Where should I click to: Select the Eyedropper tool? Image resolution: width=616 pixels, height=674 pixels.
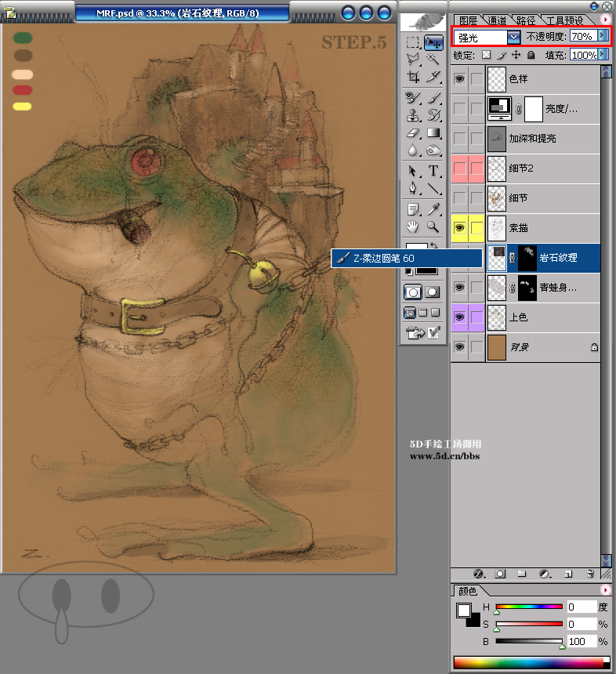(433, 209)
